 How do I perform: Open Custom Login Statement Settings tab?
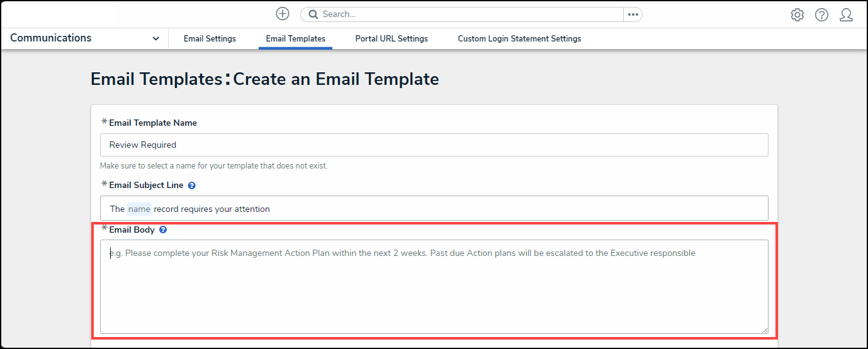tap(519, 38)
